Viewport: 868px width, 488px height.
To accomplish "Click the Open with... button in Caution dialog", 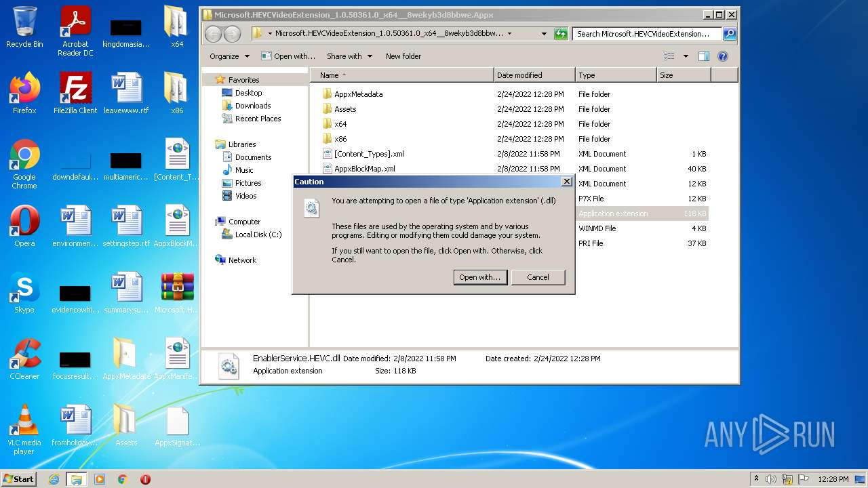I will (480, 277).
